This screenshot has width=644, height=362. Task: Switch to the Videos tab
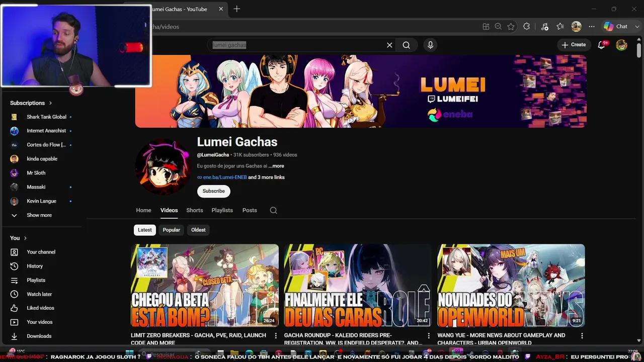coord(169,210)
